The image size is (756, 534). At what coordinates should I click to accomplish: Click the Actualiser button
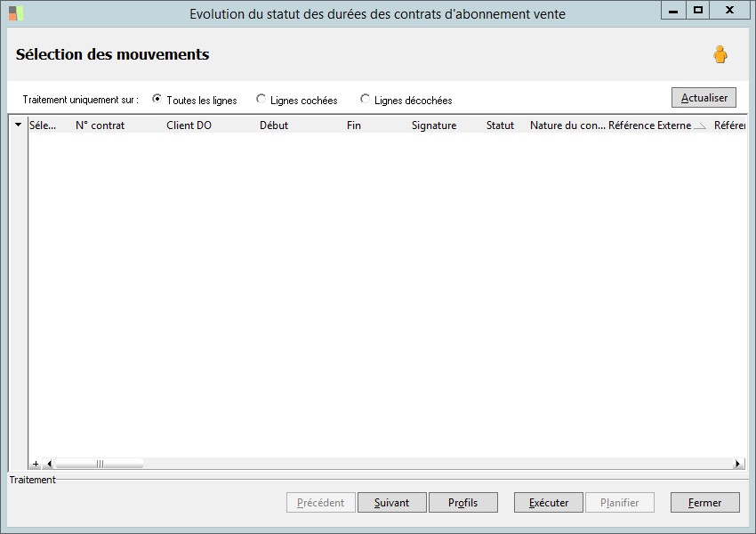coord(704,97)
